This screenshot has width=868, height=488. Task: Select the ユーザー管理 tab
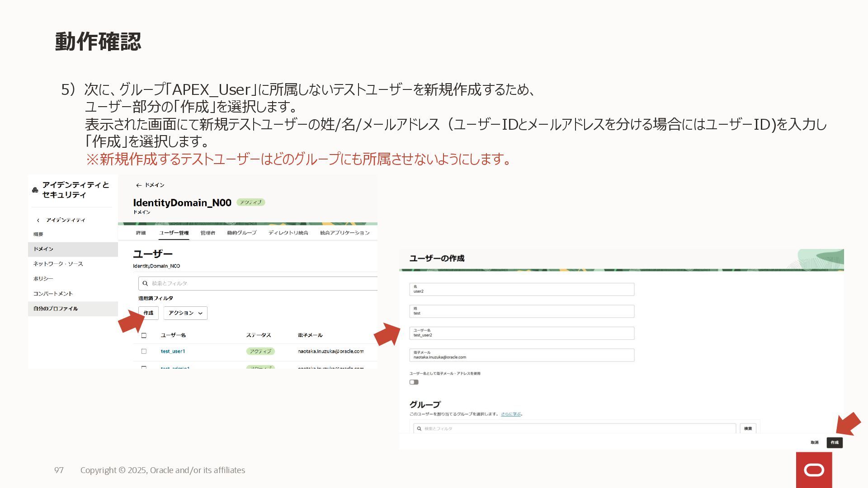coord(174,233)
